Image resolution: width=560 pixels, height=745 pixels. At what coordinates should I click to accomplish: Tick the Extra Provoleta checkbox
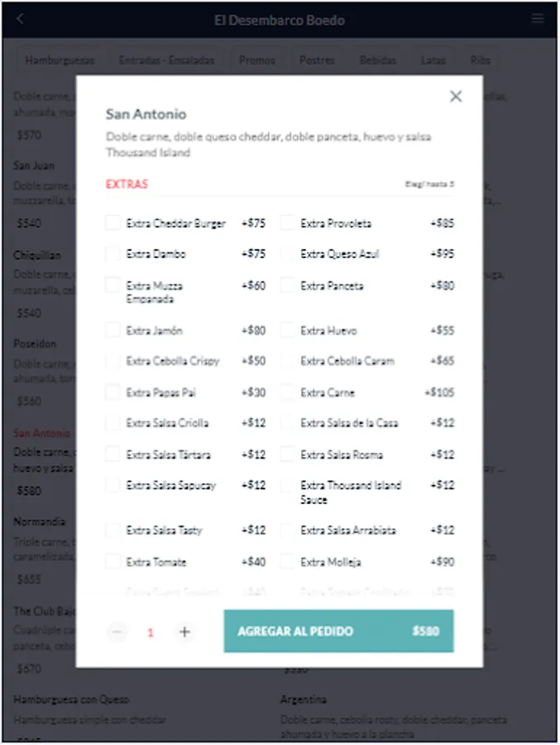point(287,223)
